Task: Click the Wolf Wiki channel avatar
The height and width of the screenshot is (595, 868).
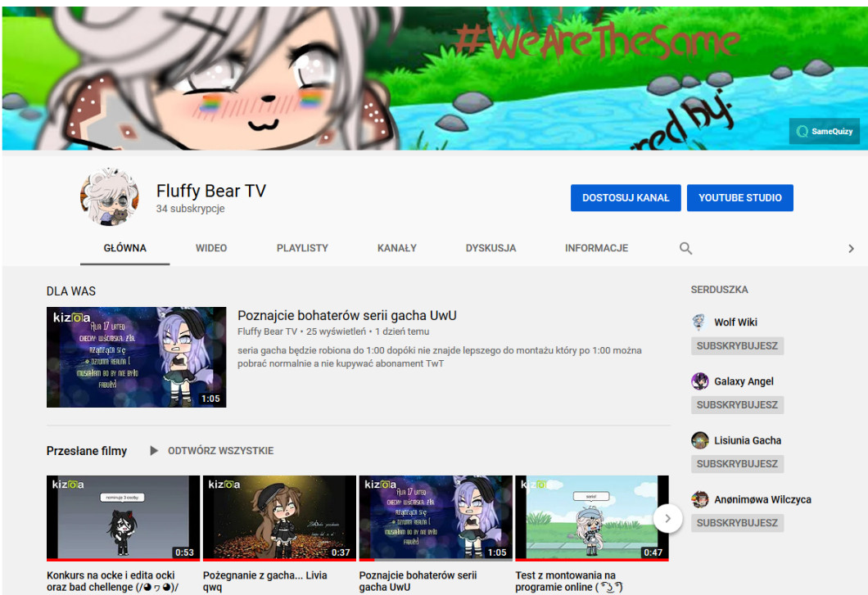Action: pos(699,322)
